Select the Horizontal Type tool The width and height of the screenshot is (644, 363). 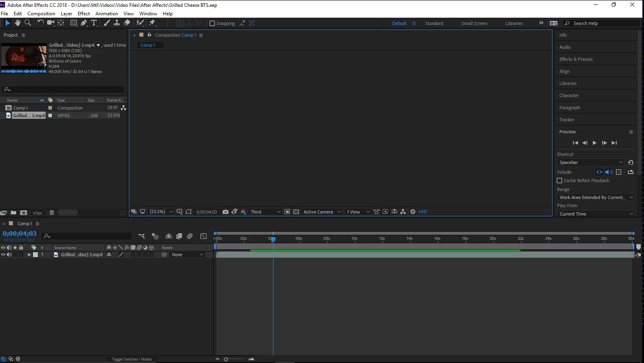click(x=94, y=23)
